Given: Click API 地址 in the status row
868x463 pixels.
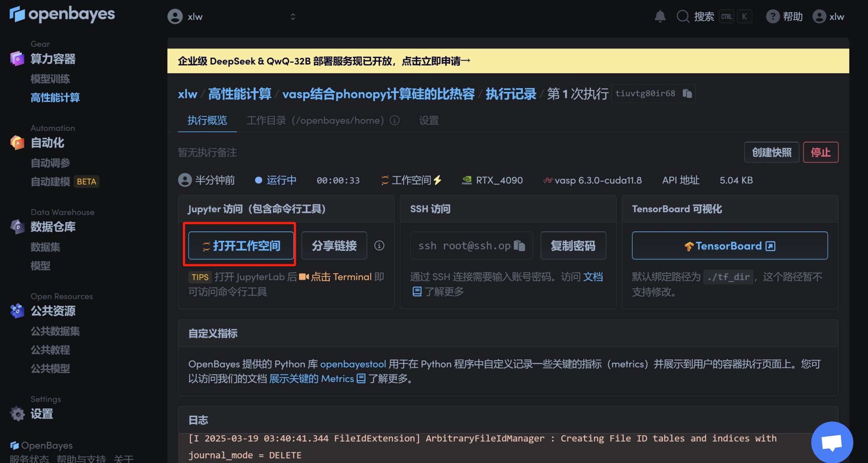Looking at the screenshot, I should 680,180.
